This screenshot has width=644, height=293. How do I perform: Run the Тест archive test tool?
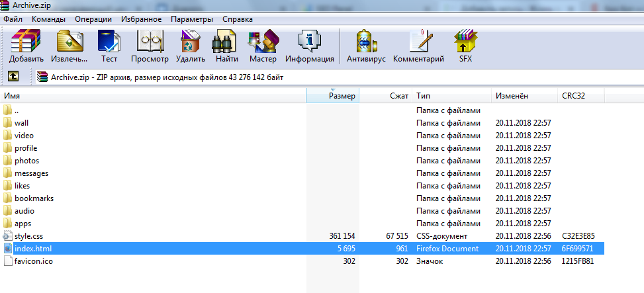pos(109,41)
